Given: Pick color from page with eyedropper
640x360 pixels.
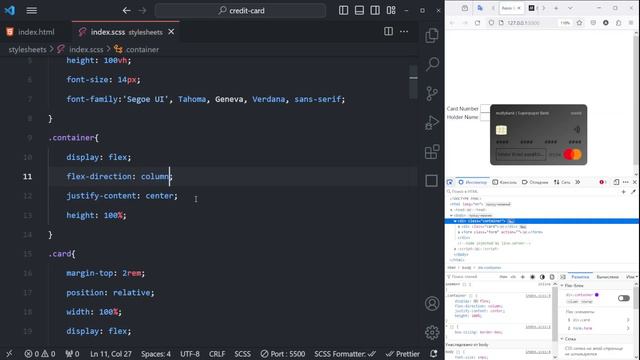Looking at the screenshot, I should coord(633,191).
